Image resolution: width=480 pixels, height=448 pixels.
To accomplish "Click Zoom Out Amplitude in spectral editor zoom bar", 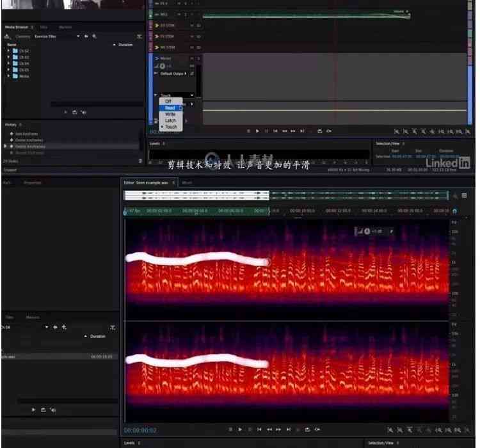I will point(400,430).
